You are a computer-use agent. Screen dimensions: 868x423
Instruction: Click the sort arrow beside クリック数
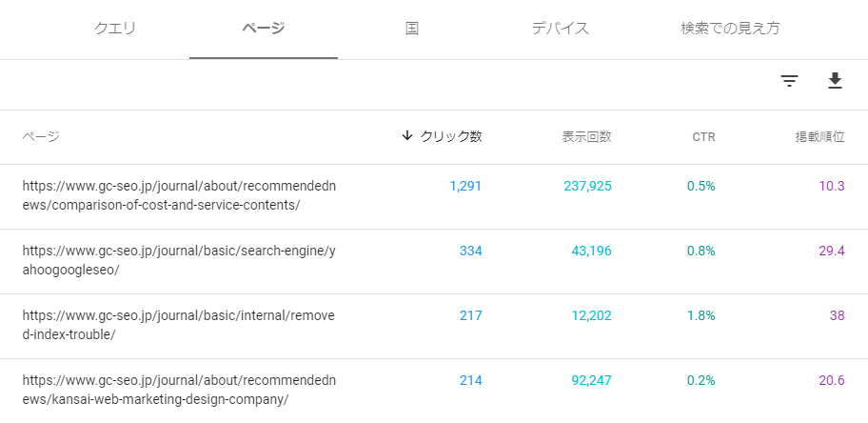[407, 136]
